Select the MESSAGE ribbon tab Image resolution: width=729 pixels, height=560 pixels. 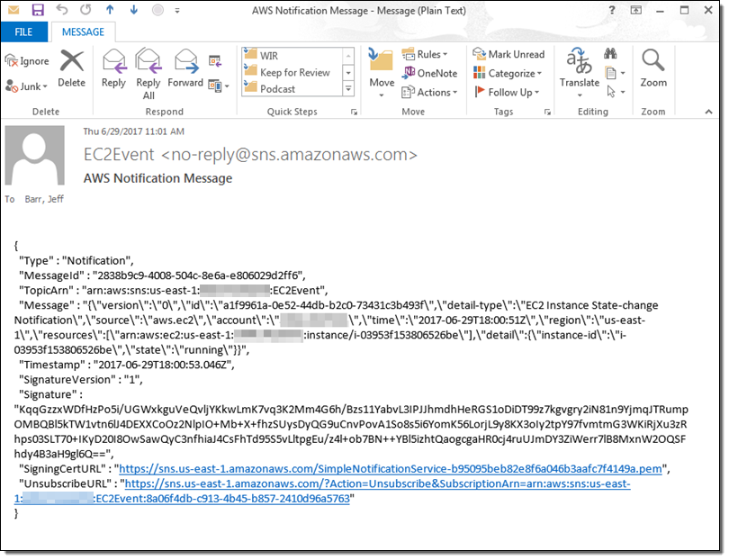click(83, 32)
